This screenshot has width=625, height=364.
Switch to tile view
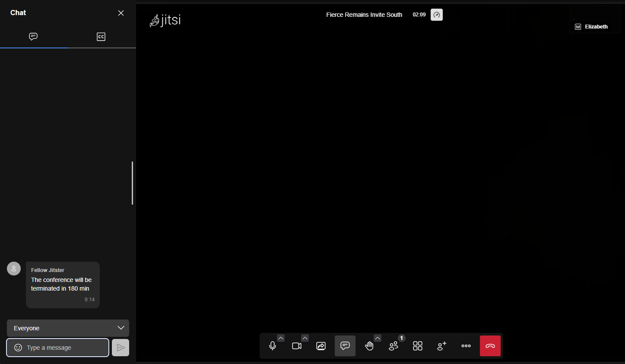click(x=418, y=345)
